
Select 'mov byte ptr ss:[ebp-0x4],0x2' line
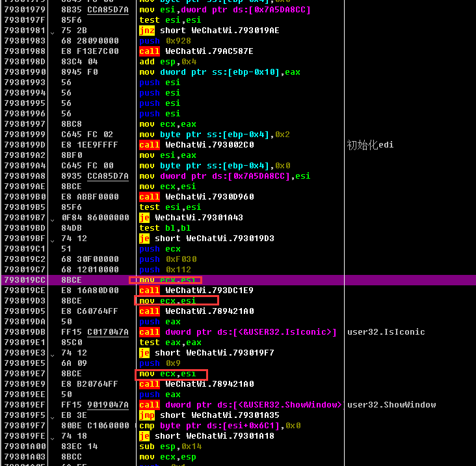[x=215, y=135]
